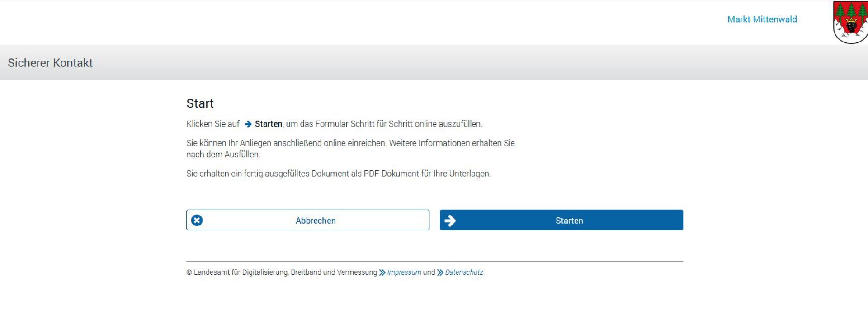Viewport: 868px width, 310px height.
Task: Click the arrow icon on the Starten button
Action: coord(450,221)
